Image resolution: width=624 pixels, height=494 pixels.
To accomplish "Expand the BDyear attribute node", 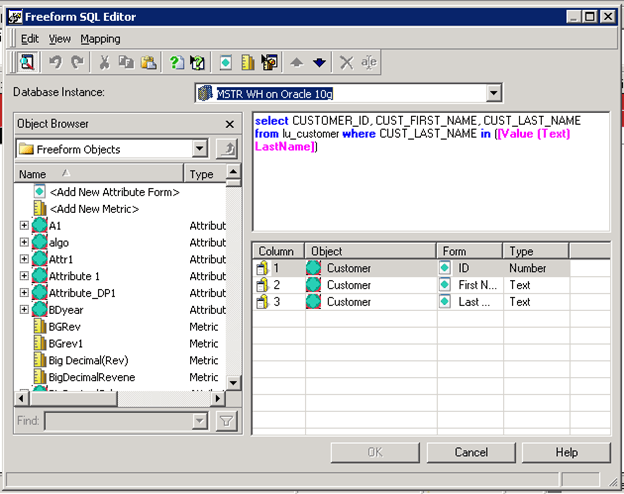I will (x=24, y=310).
